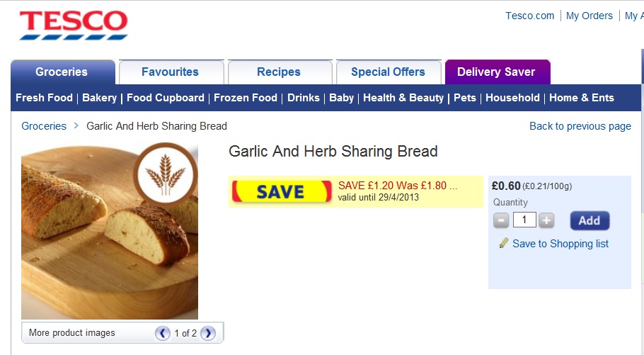Click the pencil icon beside Save to Shopping list
Viewport: 644px width, 355px height.
pyautogui.click(x=504, y=243)
